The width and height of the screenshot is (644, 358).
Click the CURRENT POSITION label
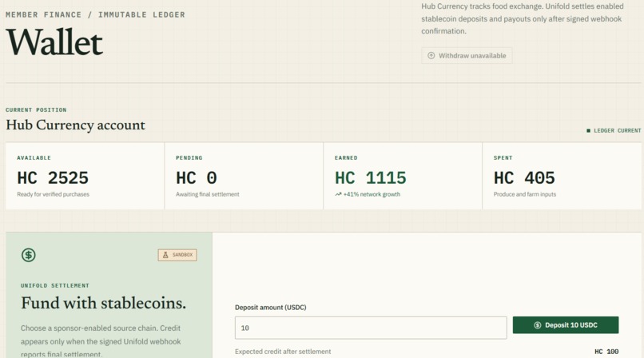[36, 110]
